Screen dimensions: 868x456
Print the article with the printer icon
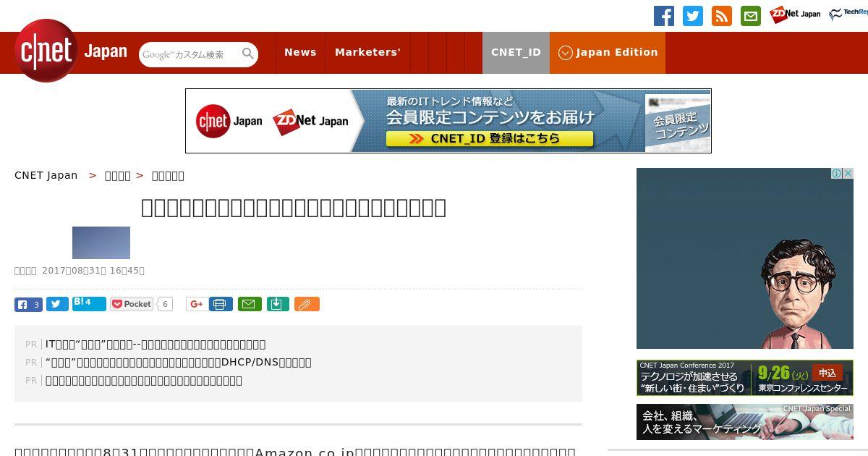coord(221,304)
